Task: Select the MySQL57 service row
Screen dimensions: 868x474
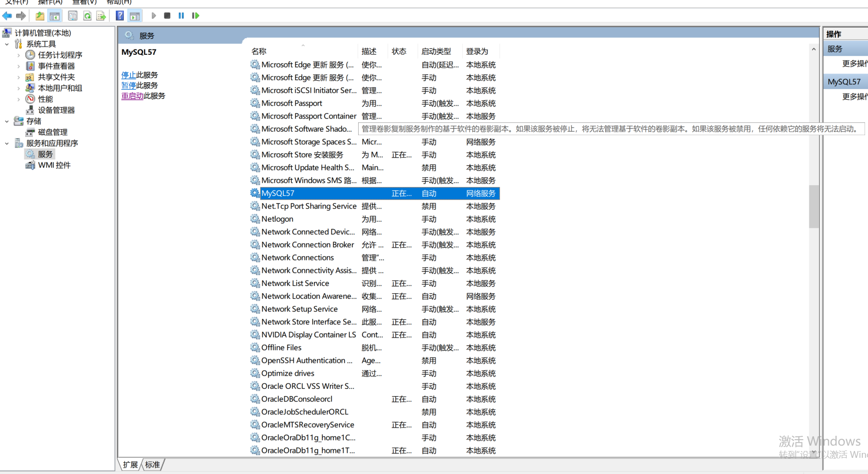Action: click(375, 193)
